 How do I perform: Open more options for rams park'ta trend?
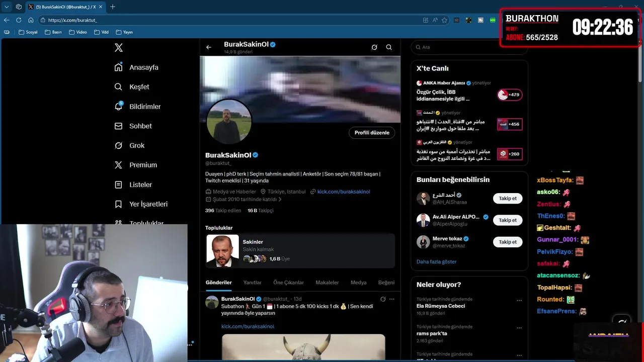coord(519,328)
